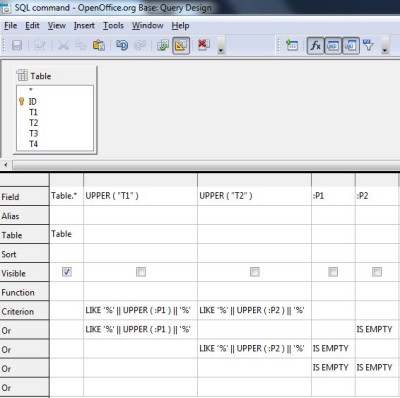400x398 pixels.
Task: Click the table icon in Table window header
Action: 22,75
